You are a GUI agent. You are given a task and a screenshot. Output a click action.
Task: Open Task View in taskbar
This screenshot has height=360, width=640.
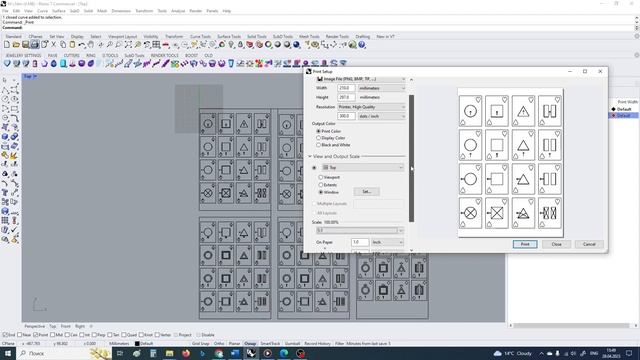(120, 353)
